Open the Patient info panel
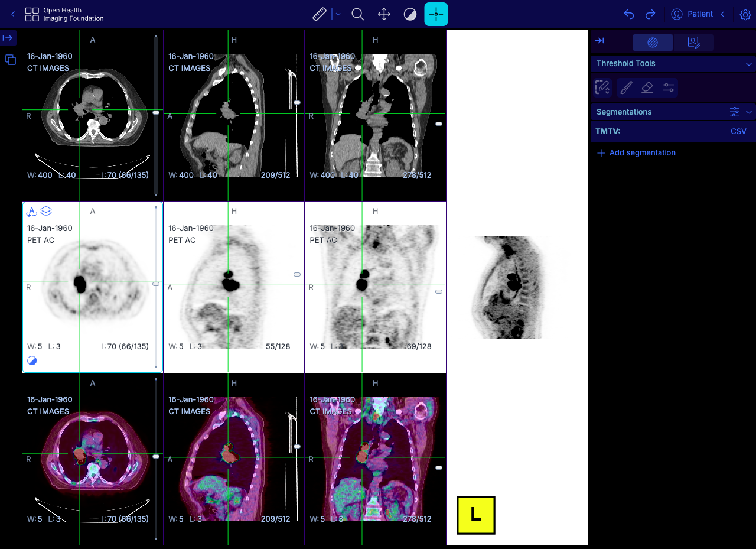756x549 pixels. tap(692, 14)
